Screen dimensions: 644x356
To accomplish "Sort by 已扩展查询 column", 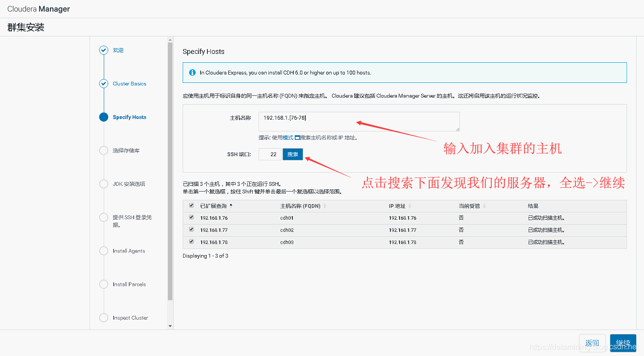I will (216, 206).
